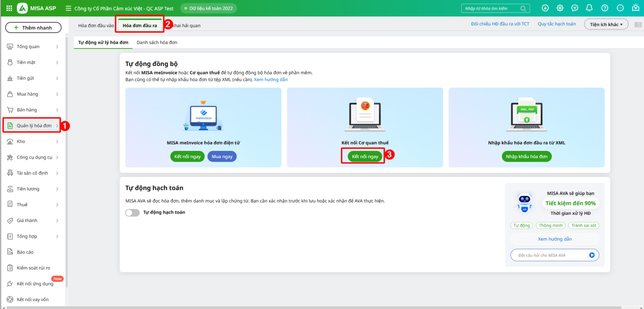The image size is (644, 309).
Task: Click Kết nối ngay under Cơ quan thuế
Action: pyautogui.click(x=365, y=157)
